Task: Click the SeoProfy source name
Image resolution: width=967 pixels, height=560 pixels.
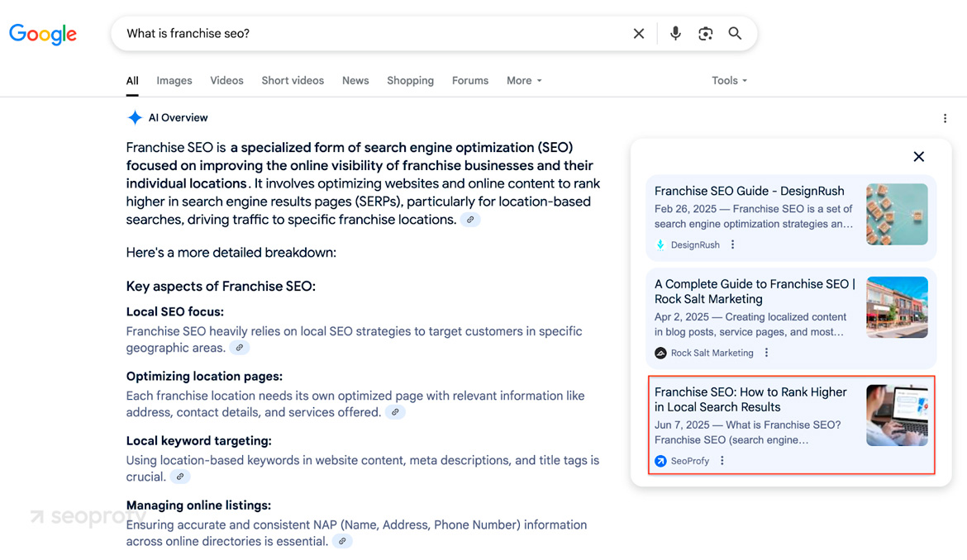Action: [690, 461]
